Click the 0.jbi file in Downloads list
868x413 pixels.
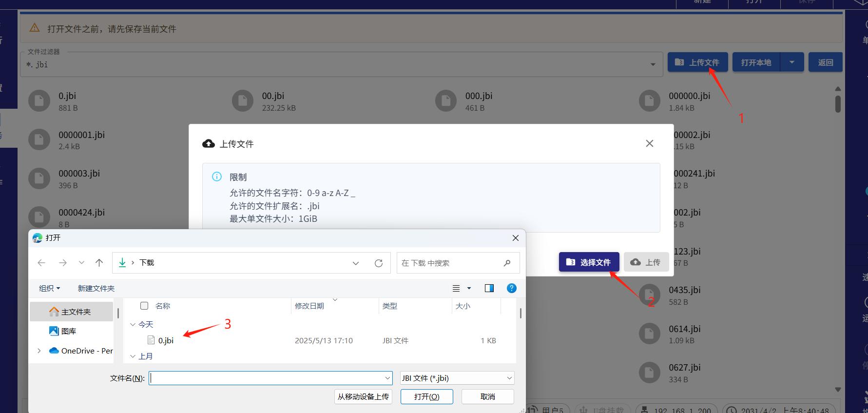pos(166,340)
